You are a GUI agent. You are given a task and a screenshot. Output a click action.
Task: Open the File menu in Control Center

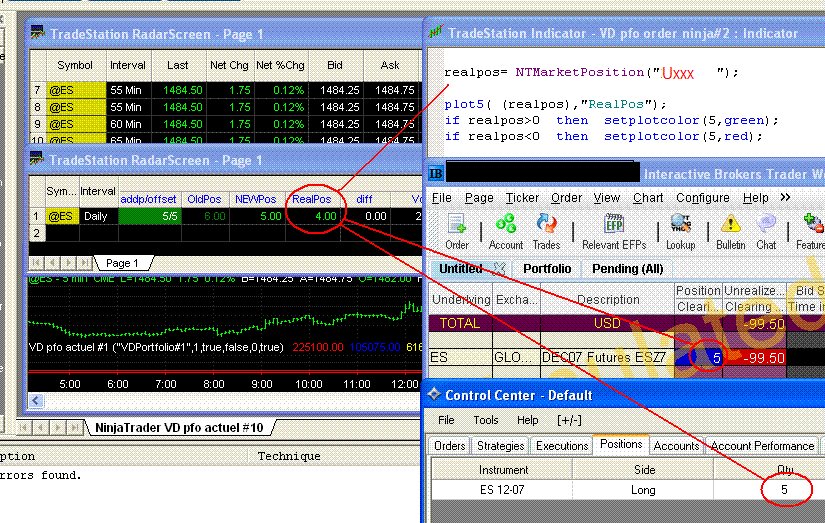(x=446, y=420)
